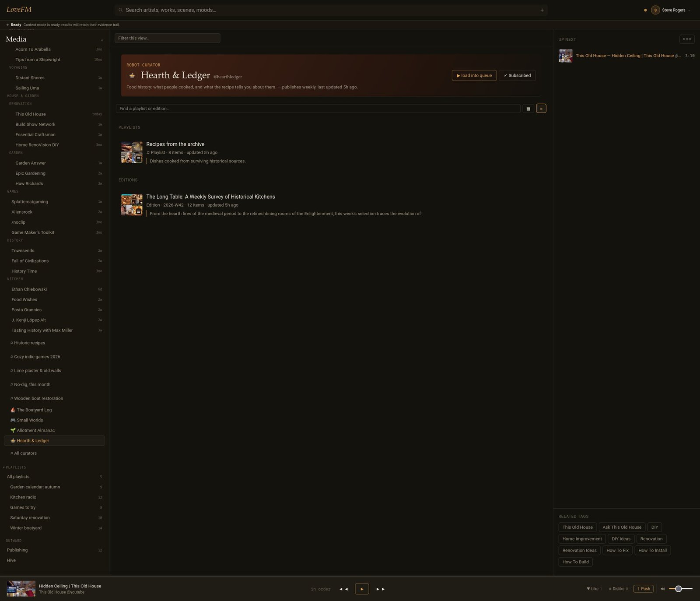The image size is (700, 601).
Task: Click the now-playing Hidden Ceiling thumbnail
Action: point(21,589)
